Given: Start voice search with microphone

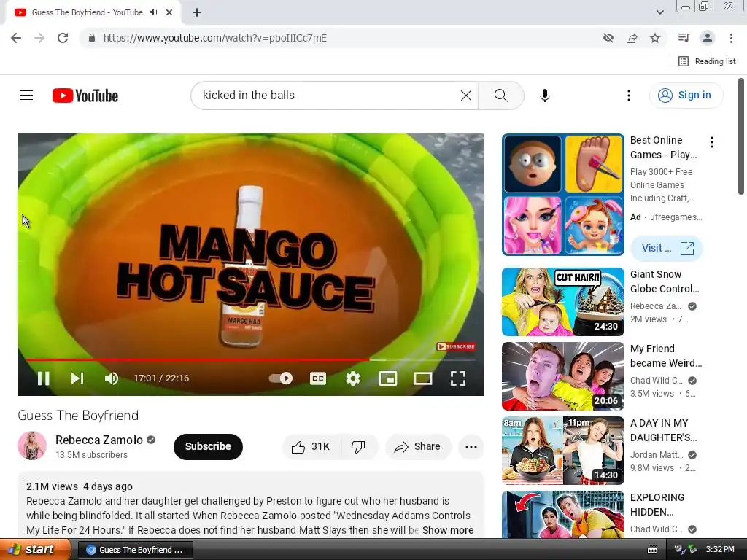Looking at the screenshot, I should (544, 96).
